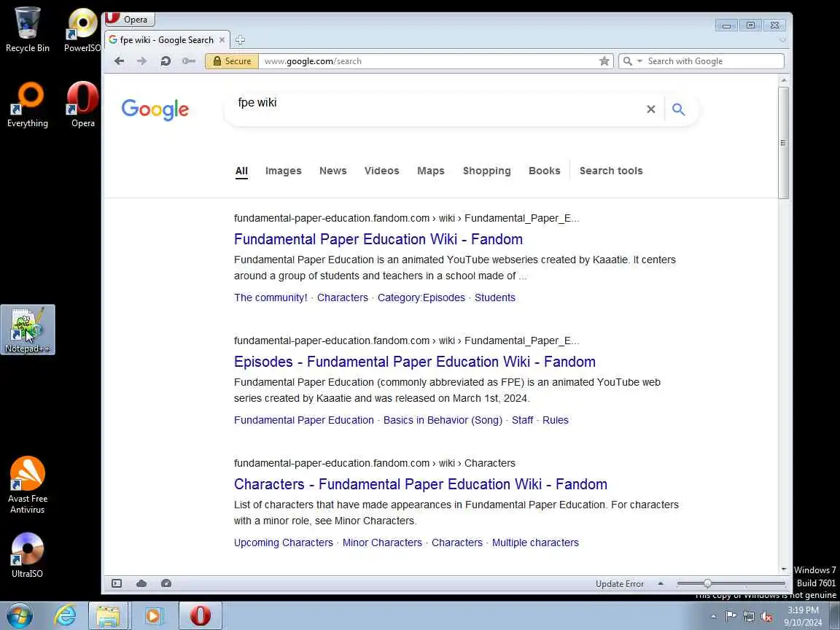Adjust the page zoom slider handle
840x630 pixels.
tap(707, 583)
